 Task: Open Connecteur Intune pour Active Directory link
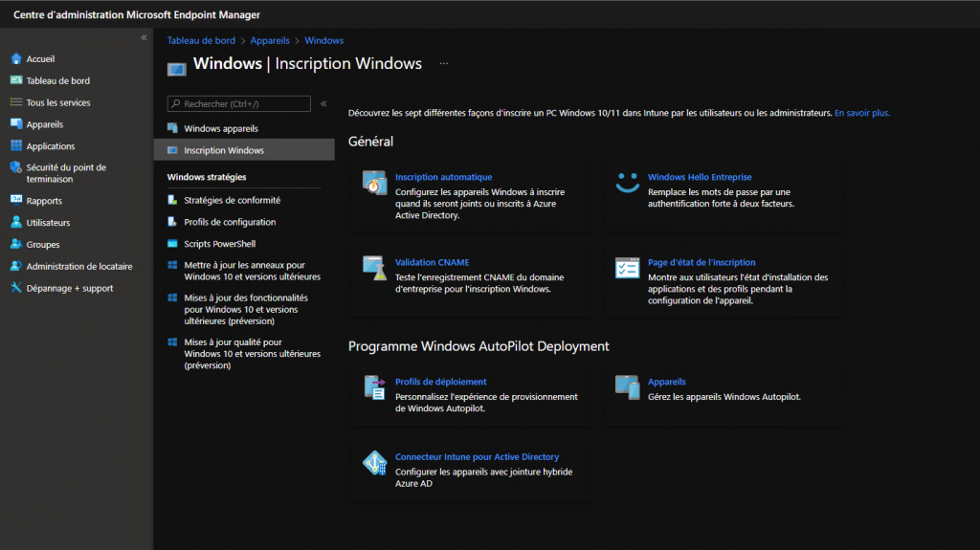tap(477, 457)
